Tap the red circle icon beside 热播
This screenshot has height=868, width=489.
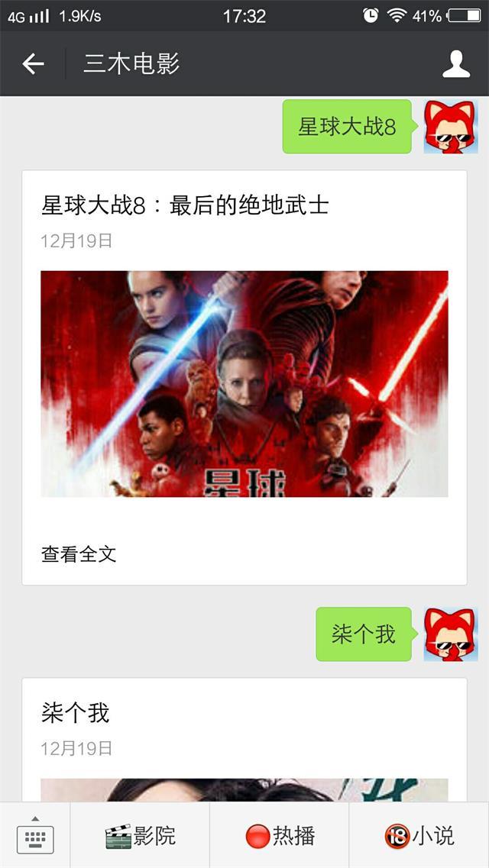tap(257, 836)
